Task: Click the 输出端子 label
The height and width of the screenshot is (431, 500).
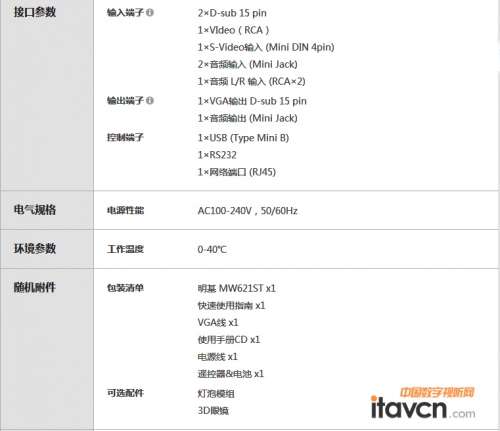Action: (125, 100)
